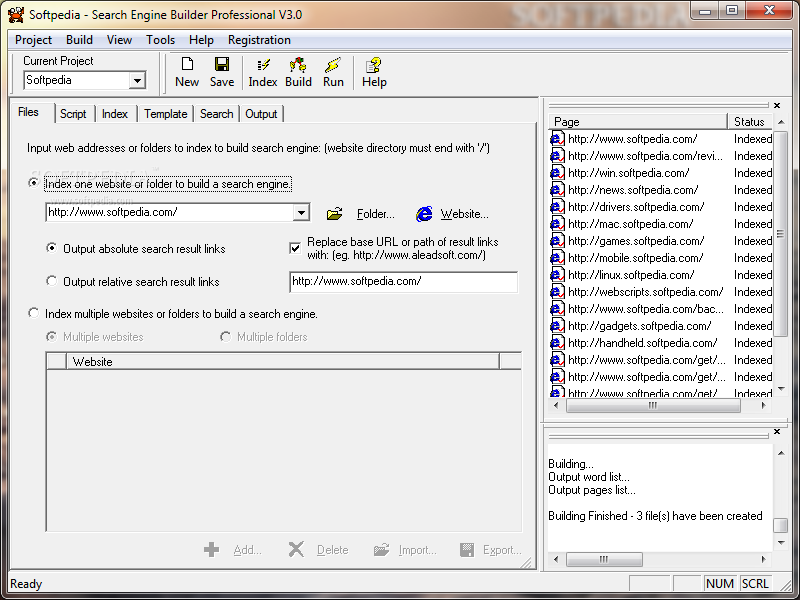Click the base URL replacement text field

(404, 282)
